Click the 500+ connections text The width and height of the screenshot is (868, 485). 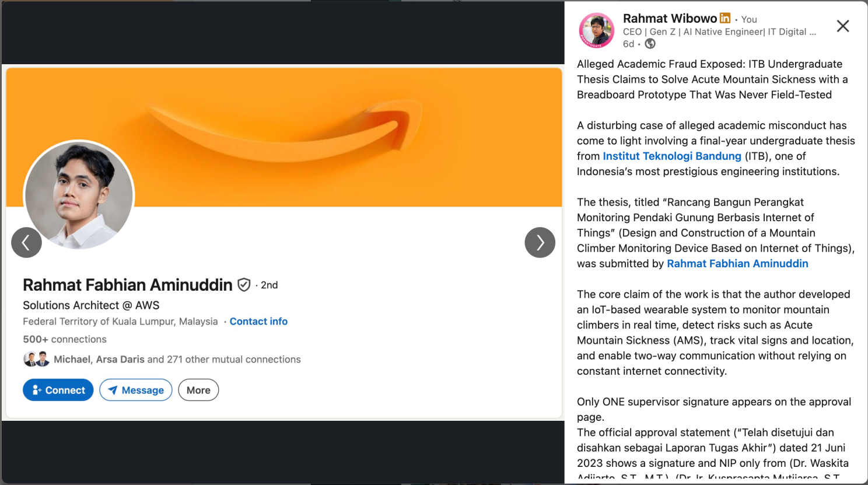click(65, 339)
